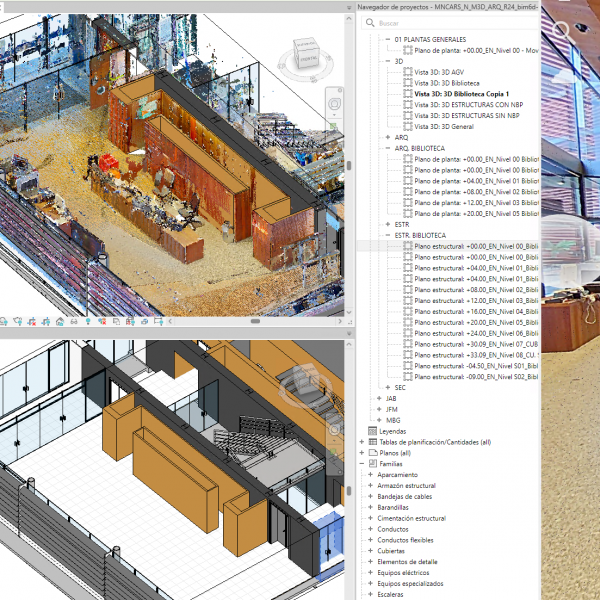Expand the Escaleras family category
The image size is (600, 600).
pos(371,594)
